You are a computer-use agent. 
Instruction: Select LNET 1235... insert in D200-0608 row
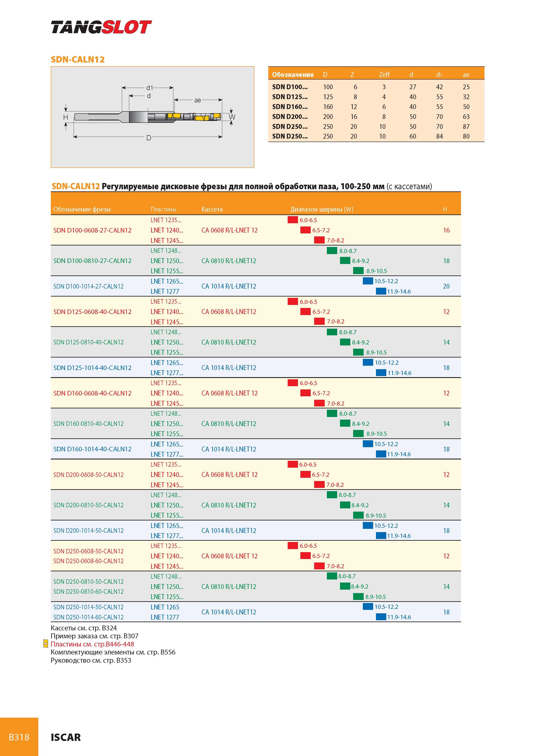[x=166, y=465]
